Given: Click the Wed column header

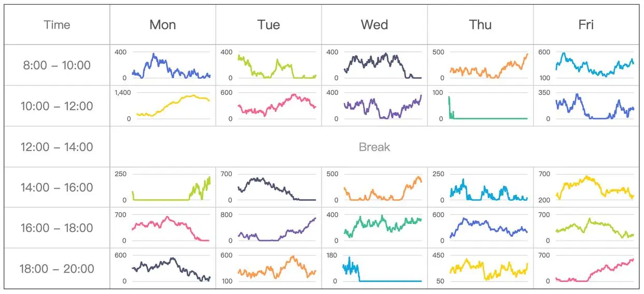Looking at the screenshot, I should (x=374, y=25).
